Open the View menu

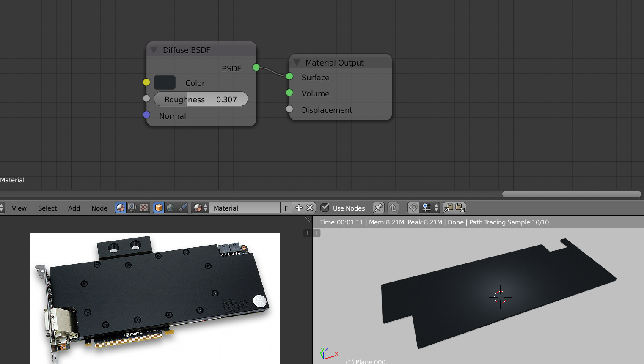point(19,208)
